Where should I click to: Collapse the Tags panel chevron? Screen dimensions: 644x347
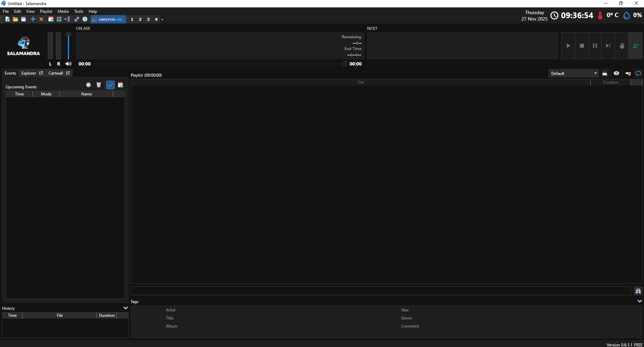639,301
